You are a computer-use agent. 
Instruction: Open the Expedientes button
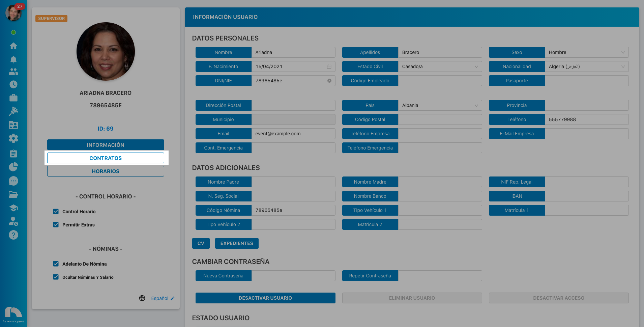237,243
